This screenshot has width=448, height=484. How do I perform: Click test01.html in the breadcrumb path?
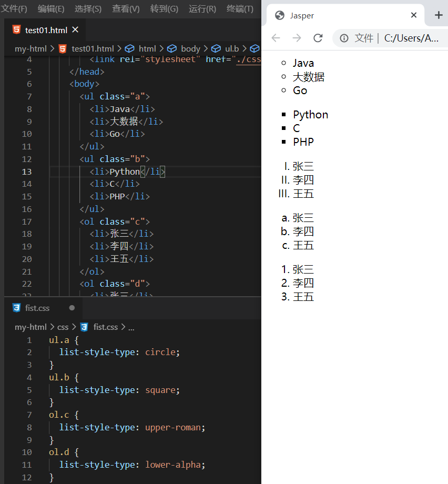click(x=93, y=49)
